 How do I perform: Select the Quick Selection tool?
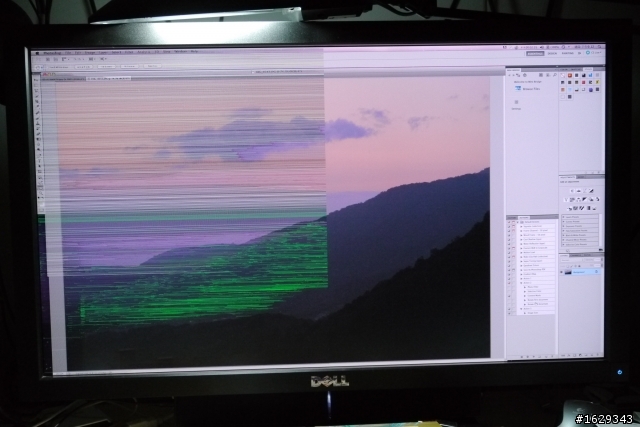pyautogui.click(x=37, y=96)
